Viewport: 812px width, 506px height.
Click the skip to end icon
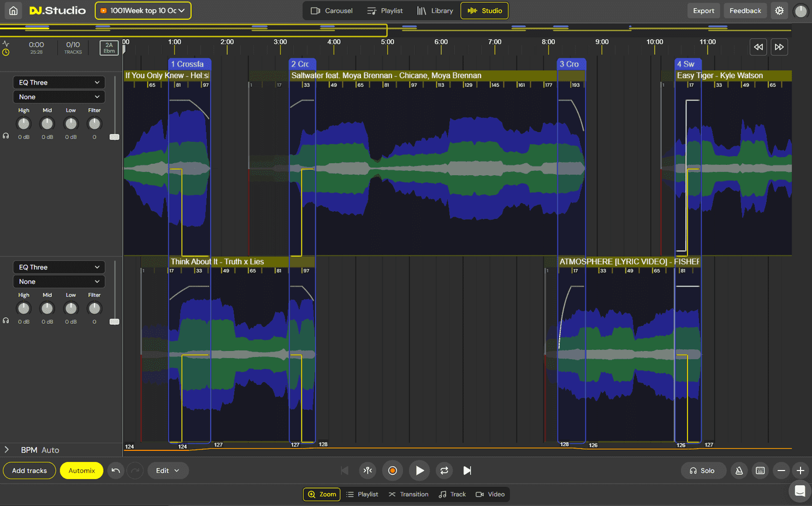click(467, 471)
